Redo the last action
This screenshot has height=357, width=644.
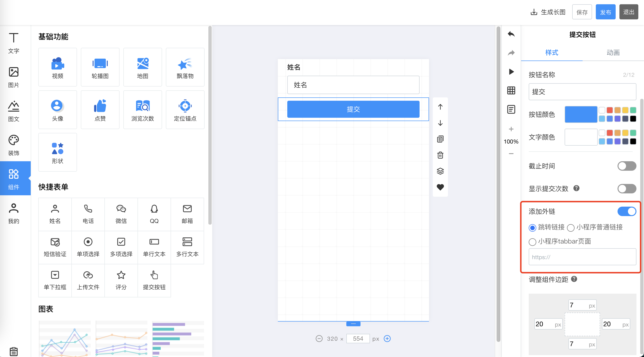pyautogui.click(x=511, y=53)
